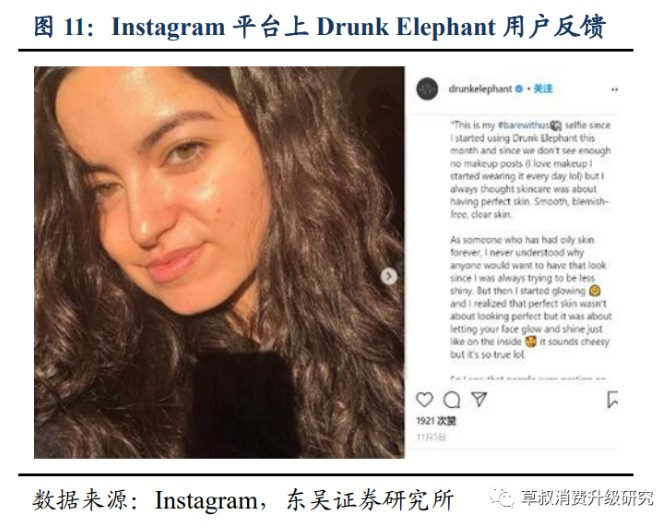Click the WeChat logo in the watermark
The image size is (669, 530).
pyautogui.click(x=501, y=498)
